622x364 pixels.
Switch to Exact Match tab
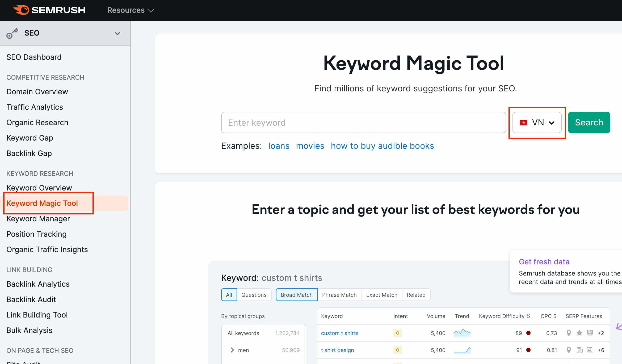coord(382,295)
